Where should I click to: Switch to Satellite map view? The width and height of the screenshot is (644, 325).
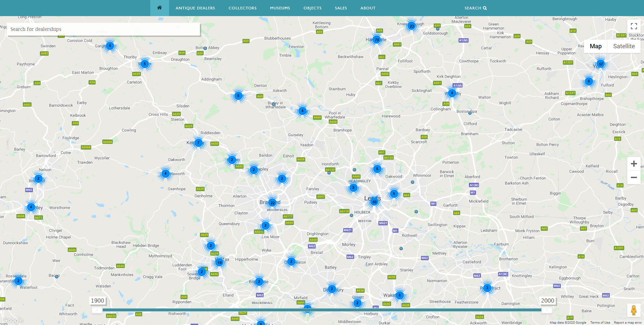pos(624,46)
